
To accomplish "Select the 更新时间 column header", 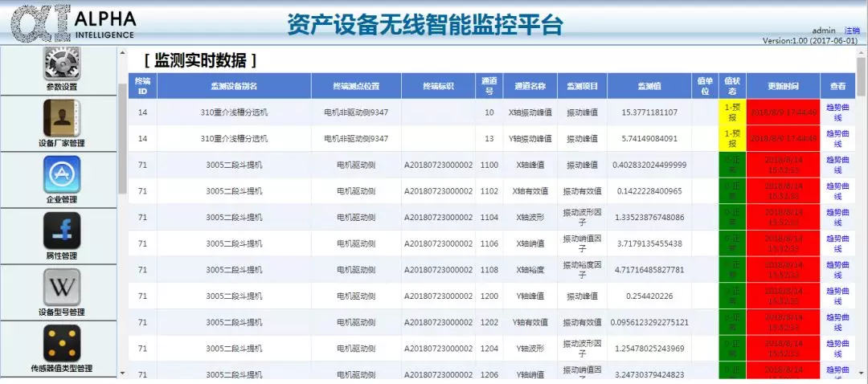I will (783, 86).
